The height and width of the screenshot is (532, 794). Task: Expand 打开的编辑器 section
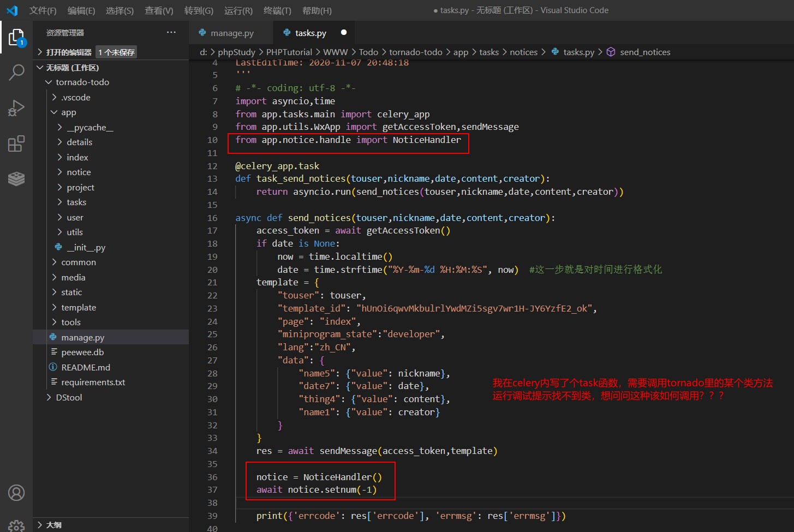point(68,52)
